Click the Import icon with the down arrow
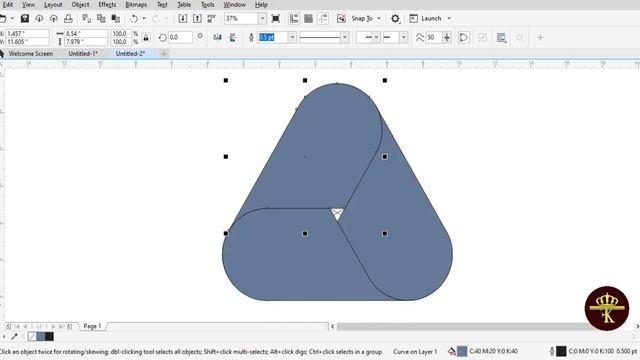 click(183, 18)
